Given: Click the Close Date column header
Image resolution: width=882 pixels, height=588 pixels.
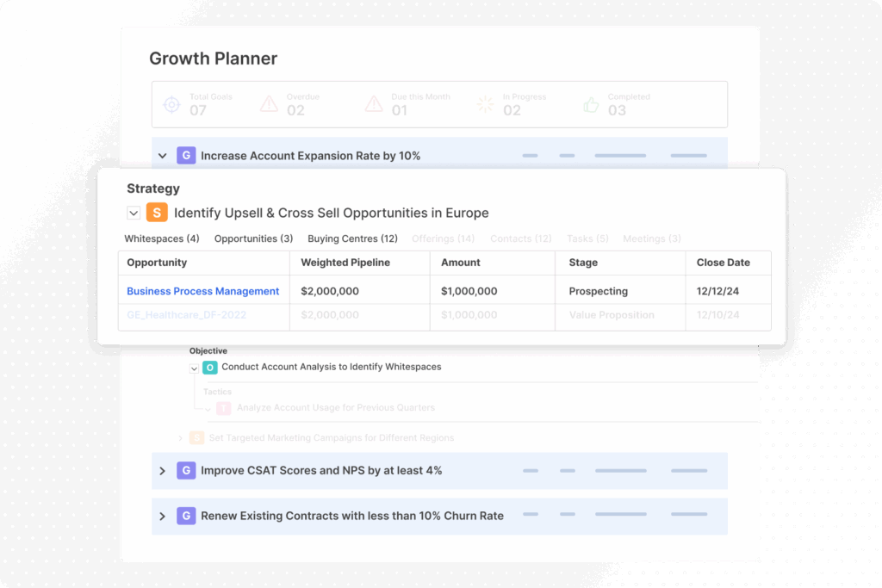Looking at the screenshot, I should 724,263.
